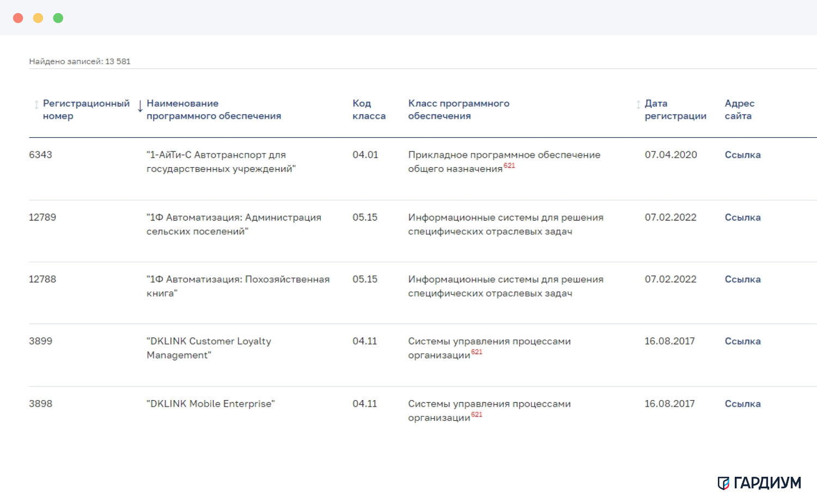Click the Класс программного обеспечения column header
Image resolution: width=817 pixels, height=504 pixels.
(x=459, y=109)
